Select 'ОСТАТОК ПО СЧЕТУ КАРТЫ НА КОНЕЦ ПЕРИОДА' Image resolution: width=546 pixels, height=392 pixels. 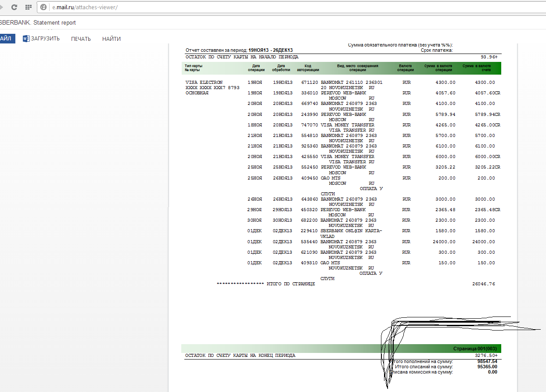pyautogui.click(x=241, y=356)
